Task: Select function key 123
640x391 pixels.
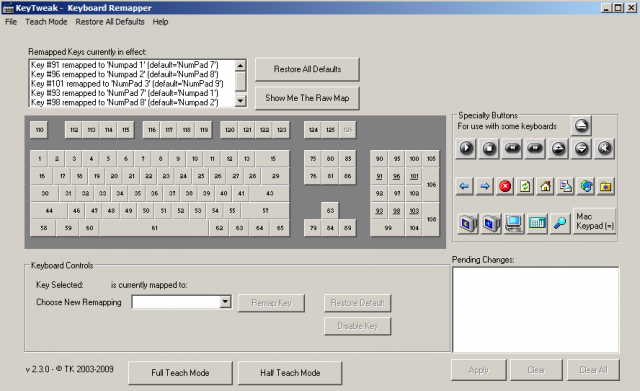Action: pyautogui.click(x=282, y=130)
